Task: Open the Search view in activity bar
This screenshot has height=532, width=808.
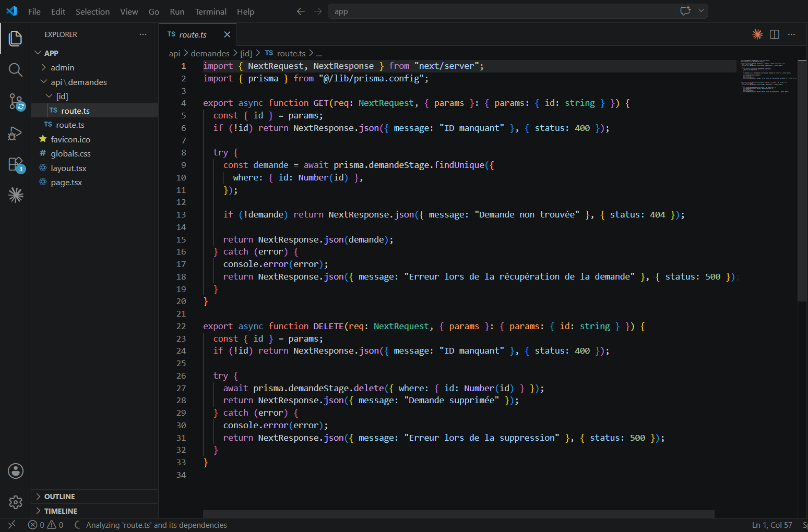Action: pos(16,70)
